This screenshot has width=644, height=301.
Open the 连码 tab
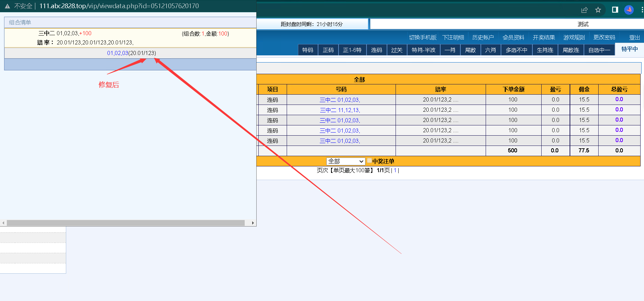coord(376,50)
